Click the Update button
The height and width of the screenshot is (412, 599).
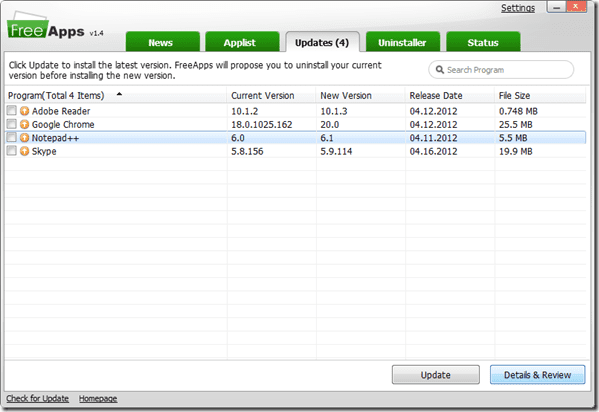click(x=435, y=375)
